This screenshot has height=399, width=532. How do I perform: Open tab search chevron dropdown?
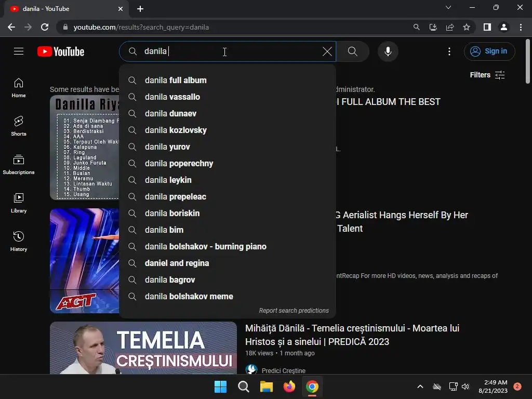point(448,7)
